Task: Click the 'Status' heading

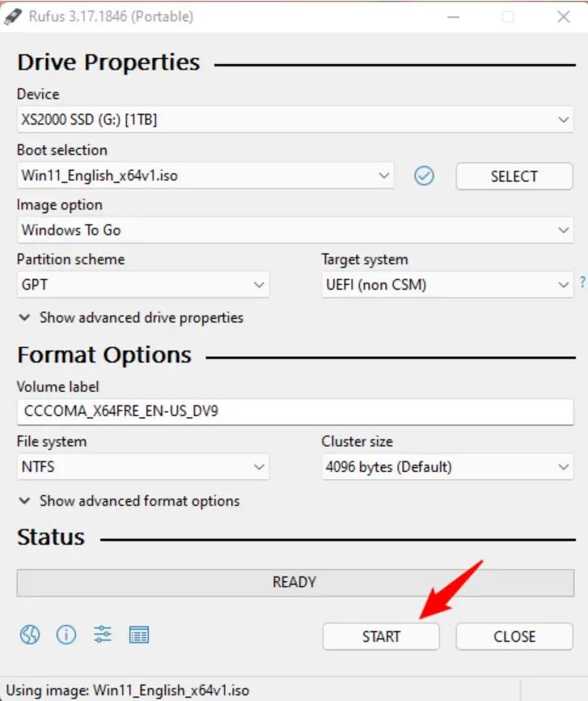Action: (51, 537)
